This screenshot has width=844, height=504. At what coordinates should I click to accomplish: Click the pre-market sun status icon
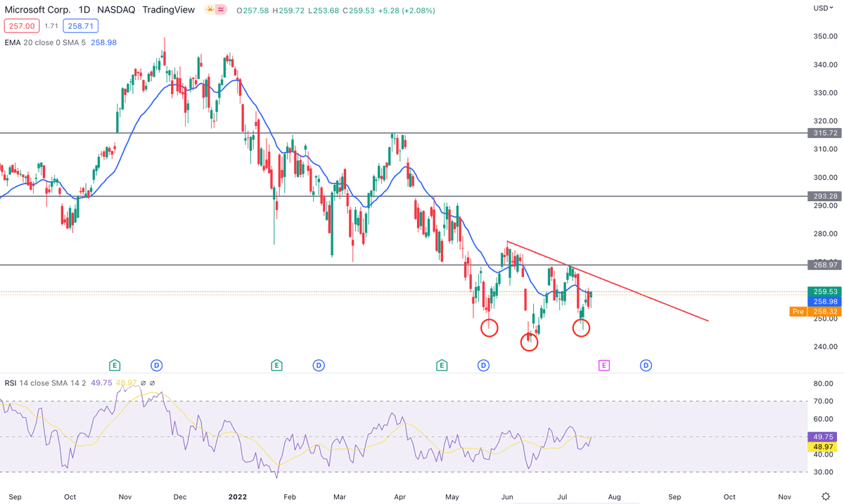(210, 11)
